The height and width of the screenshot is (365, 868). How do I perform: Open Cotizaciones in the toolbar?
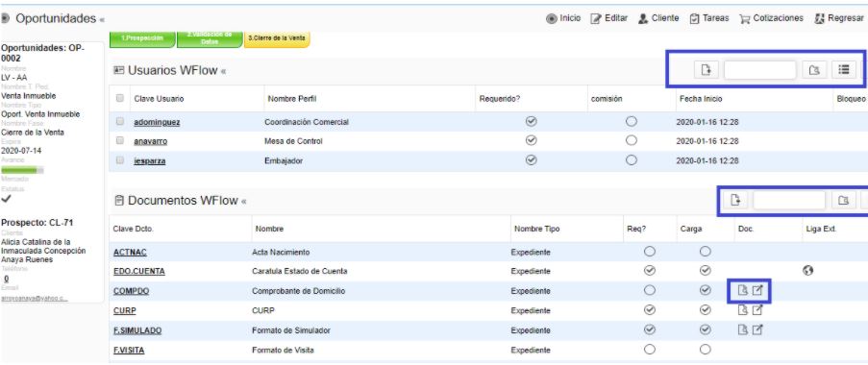click(x=771, y=18)
